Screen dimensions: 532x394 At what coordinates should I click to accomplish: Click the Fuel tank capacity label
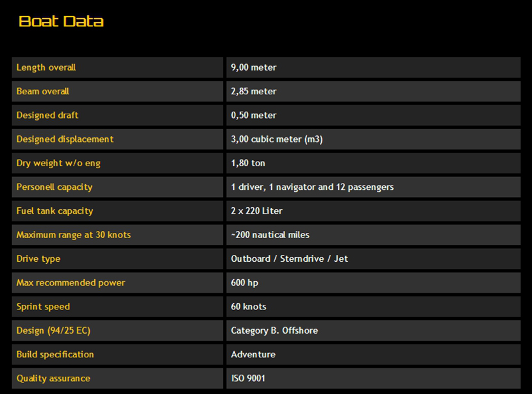(55, 211)
